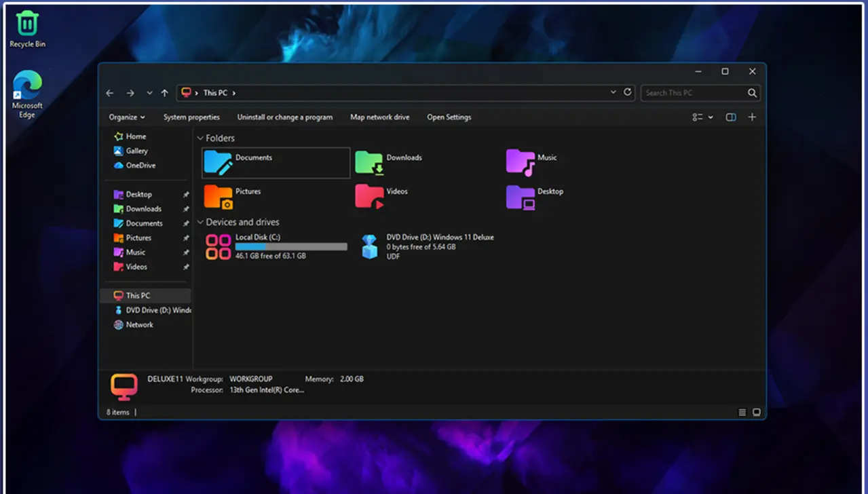Select the Pictures folder icon
Screen dimensions: 868x494
tap(218, 197)
